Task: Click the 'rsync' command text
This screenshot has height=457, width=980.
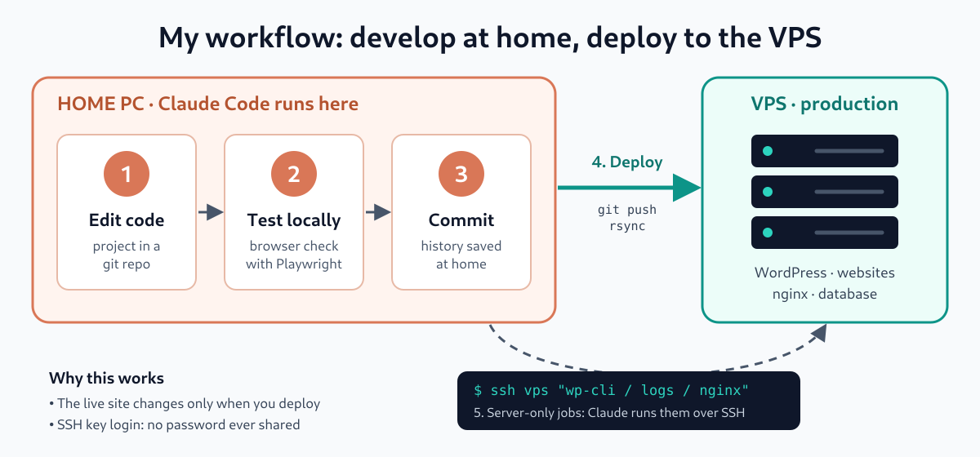Action: tap(627, 226)
